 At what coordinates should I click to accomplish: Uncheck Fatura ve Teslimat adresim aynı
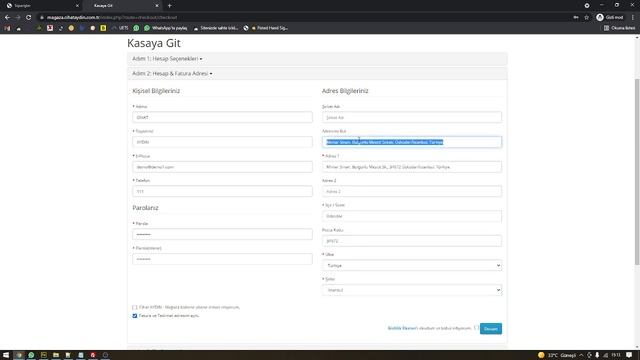click(135, 316)
